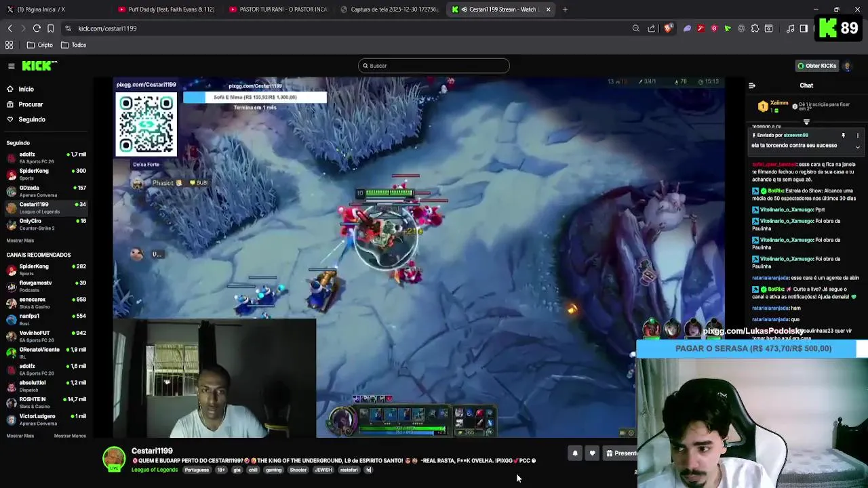This screenshot has height=488, width=868.
Task: Open adolfz channel in Seguindo list
Action: coord(46,157)
